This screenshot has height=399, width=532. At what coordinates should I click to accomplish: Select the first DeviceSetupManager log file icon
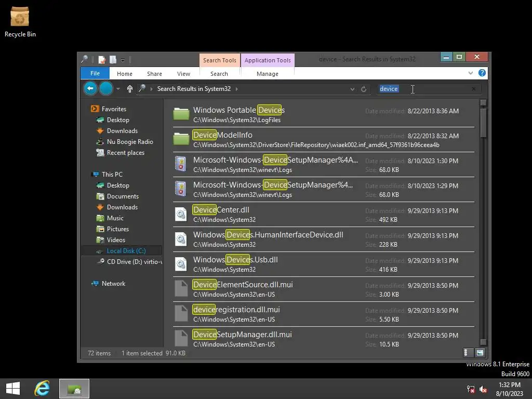click(x=180, y=164)
